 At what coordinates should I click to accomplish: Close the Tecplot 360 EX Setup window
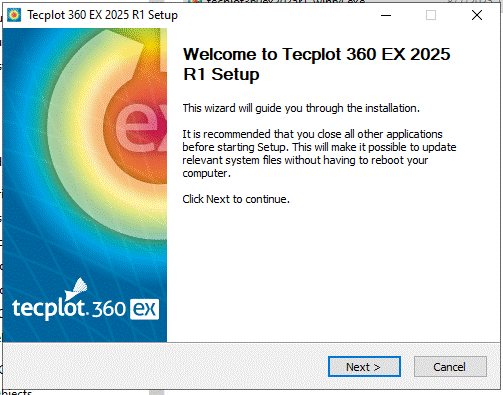pos(477,15)
